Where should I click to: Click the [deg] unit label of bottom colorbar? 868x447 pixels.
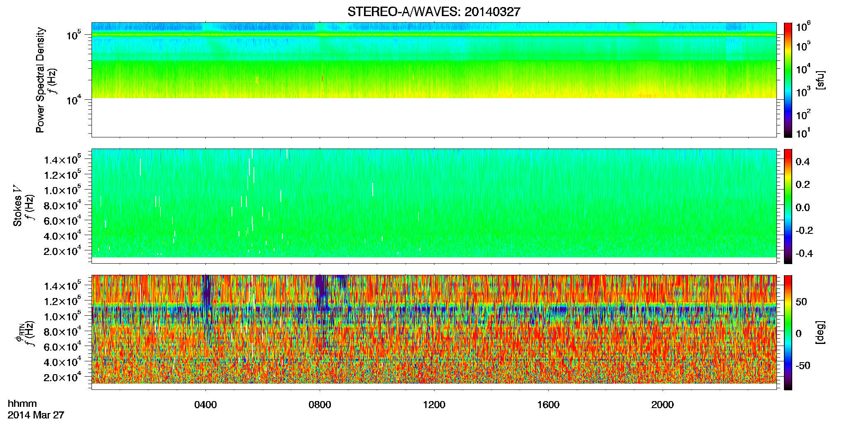click(820, 332)
